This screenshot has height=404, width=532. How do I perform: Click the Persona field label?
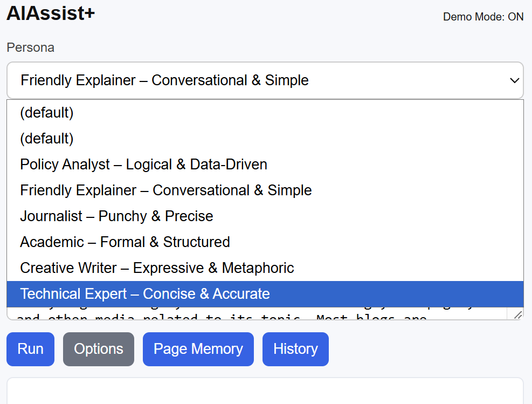[x=30, y=47]
